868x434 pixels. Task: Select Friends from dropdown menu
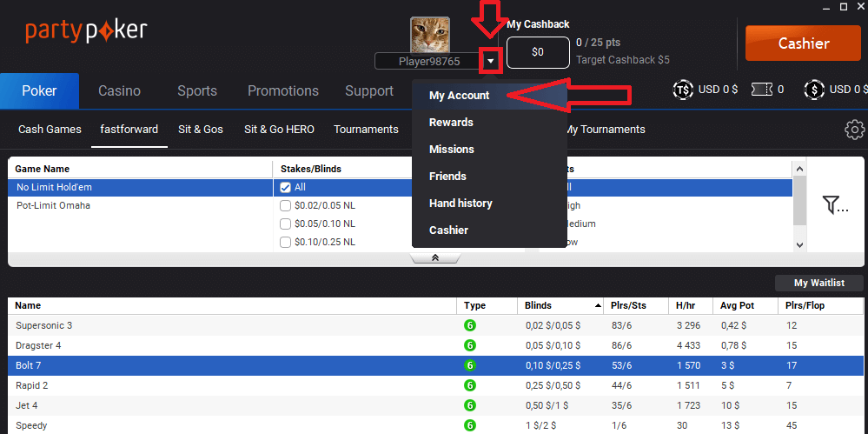pyautogui.click(x=489, y=177)
